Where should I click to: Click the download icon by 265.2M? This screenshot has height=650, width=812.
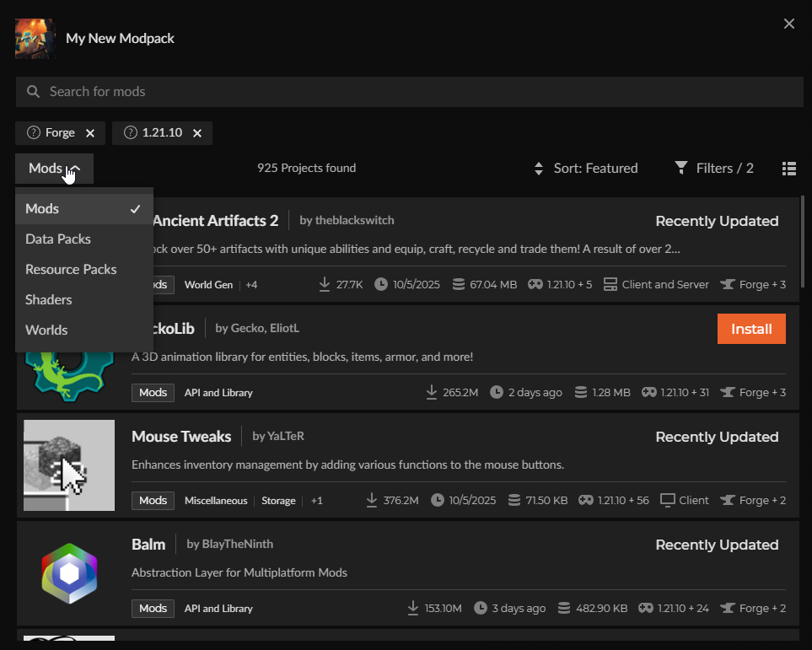tap(432, 392)
